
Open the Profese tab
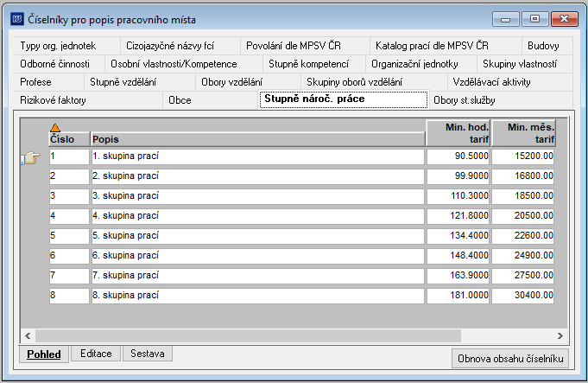pos(49,82)
